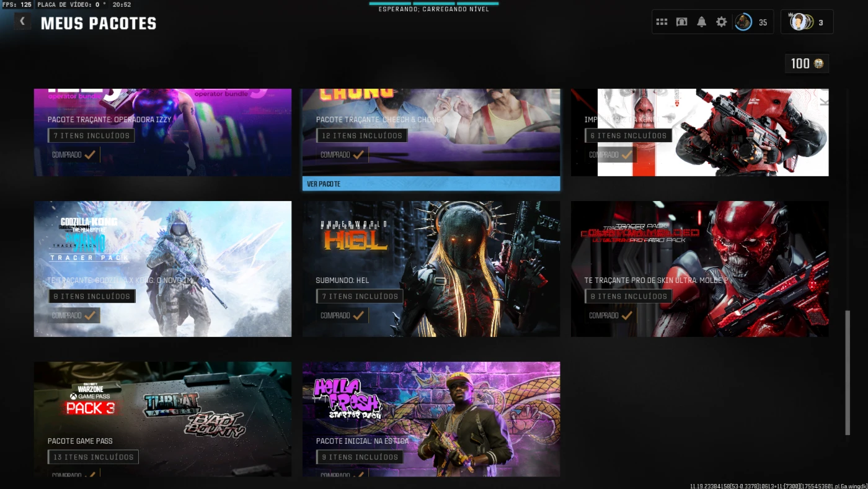Click the Underworld HEL logo
The image size is (868, 489).
tap(354, 236)
